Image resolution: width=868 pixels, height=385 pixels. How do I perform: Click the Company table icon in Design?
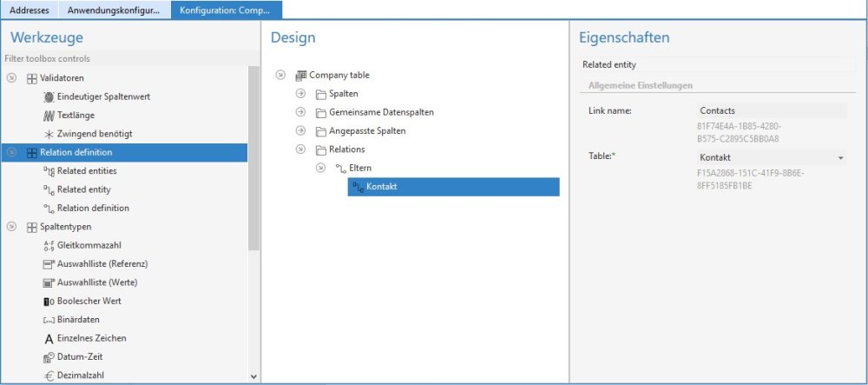301,76
